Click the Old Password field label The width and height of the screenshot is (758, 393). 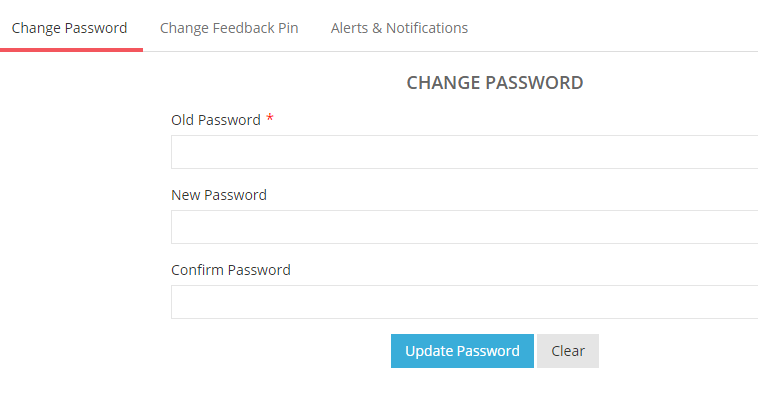click(x=216, y=120)
